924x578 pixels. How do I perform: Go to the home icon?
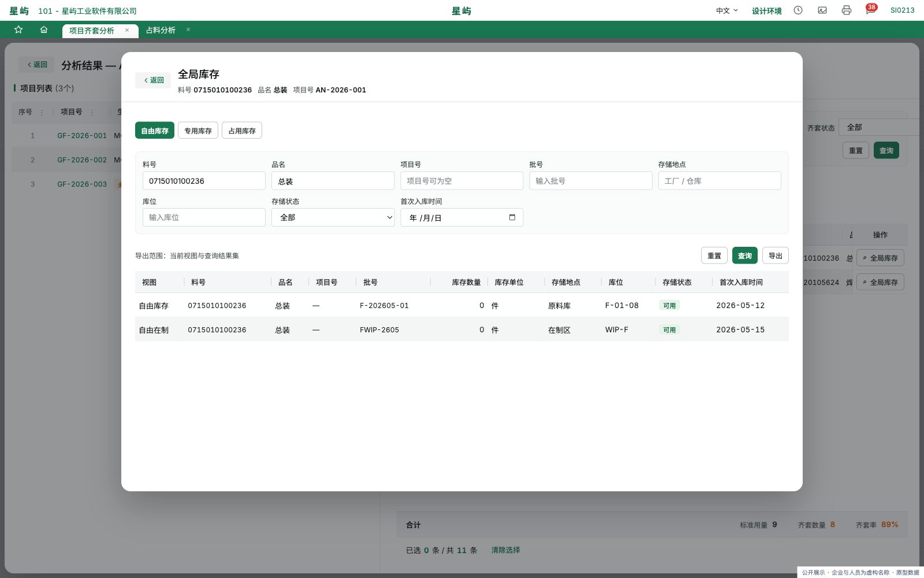coord(44,29)
